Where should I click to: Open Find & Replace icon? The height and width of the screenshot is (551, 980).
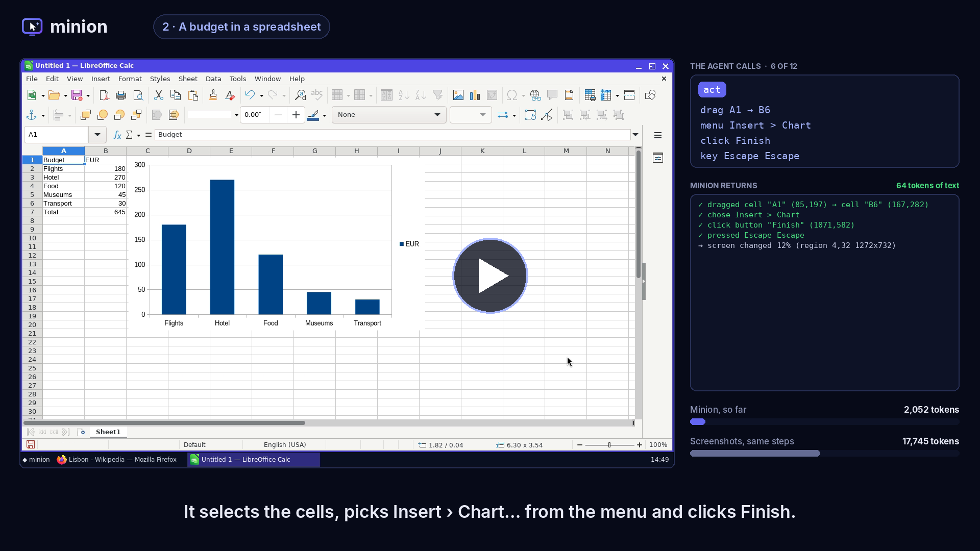pyautogui.click(x=301, y=95)
